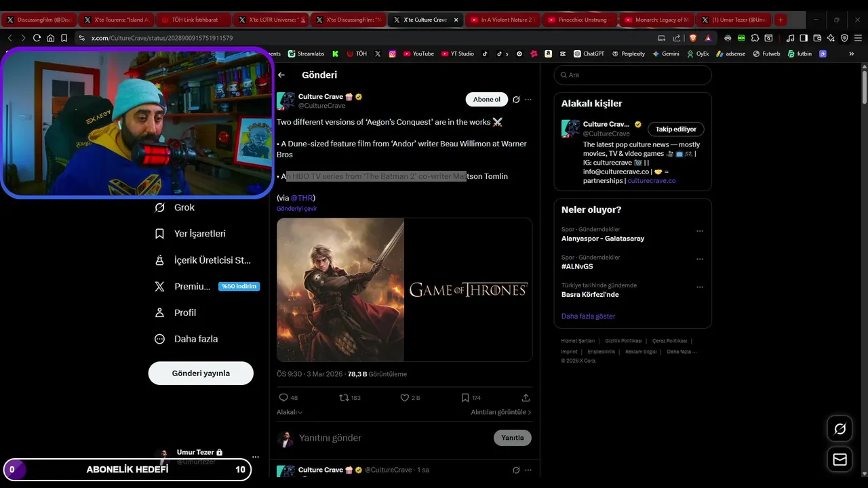Switch to In A Violent Nature 2 tab
The image size is (868, 488).
point(502,20)
